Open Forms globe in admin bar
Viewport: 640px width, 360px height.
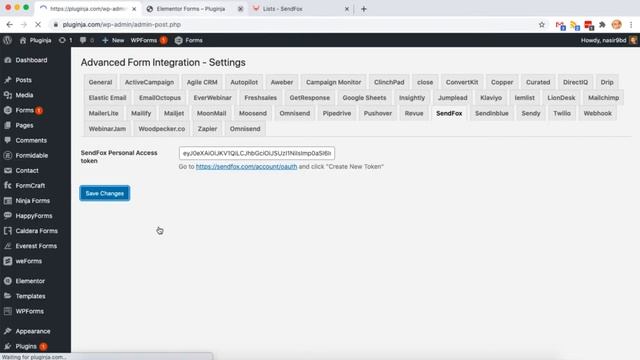(x=189, y=40)
